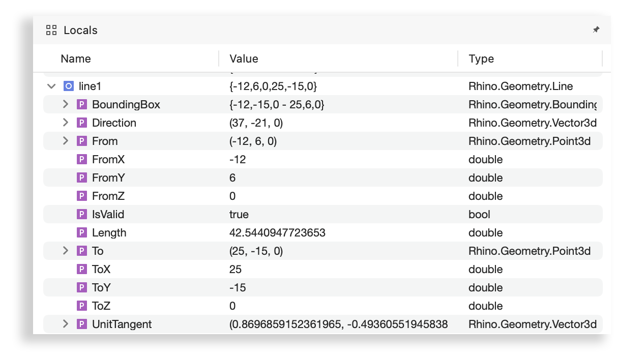
Task: Click the Value column header
Action: tap(244, 59)
